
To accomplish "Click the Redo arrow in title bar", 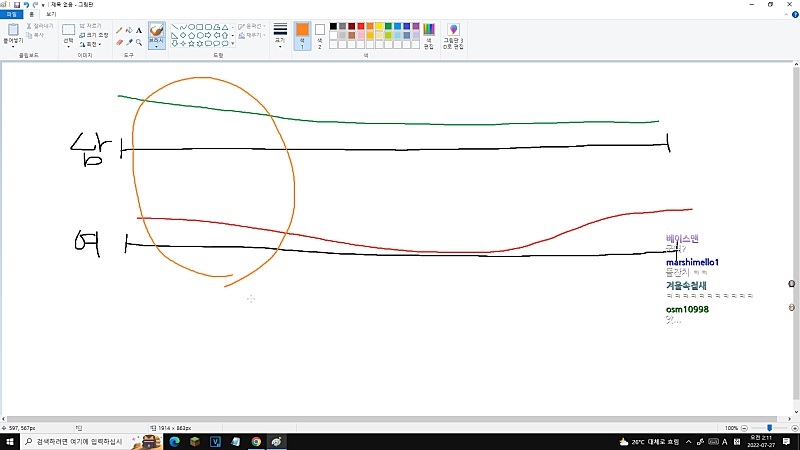I will coord(35,5).
